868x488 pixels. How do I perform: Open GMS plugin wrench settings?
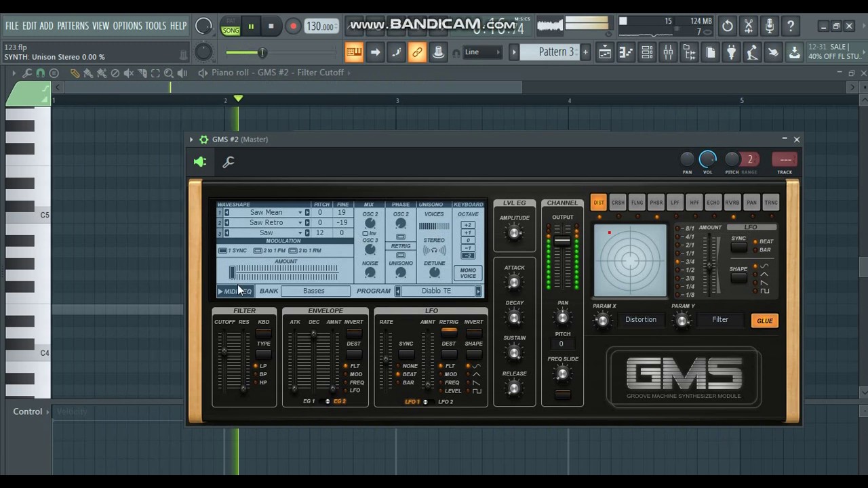(229, 162)
